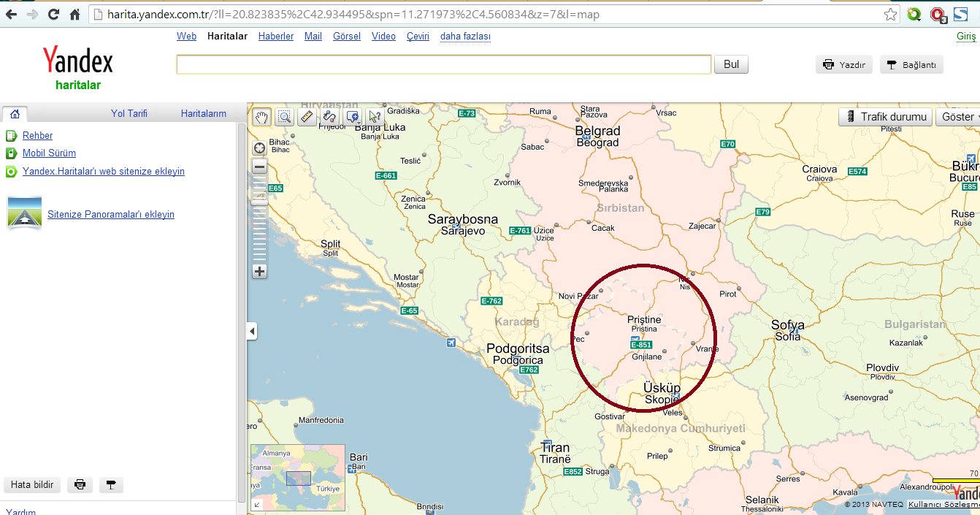980x515 pixels.
Task: Click the find my location button
Action: click(x=259, y=148)
